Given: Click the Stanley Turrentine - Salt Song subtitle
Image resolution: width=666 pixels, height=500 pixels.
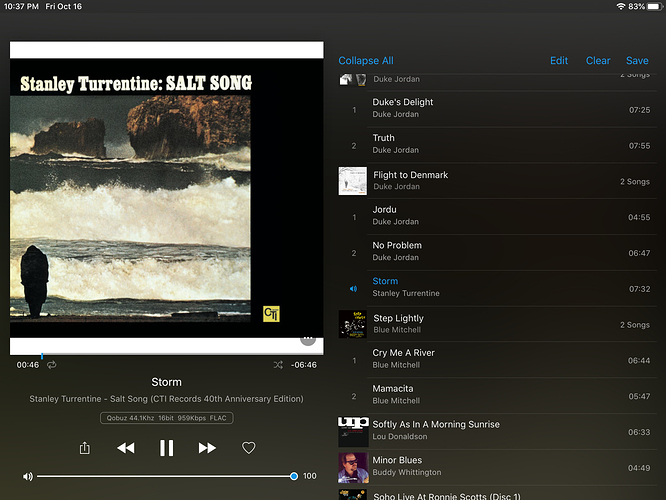Looking at the screenshot, I should point(166,399).
